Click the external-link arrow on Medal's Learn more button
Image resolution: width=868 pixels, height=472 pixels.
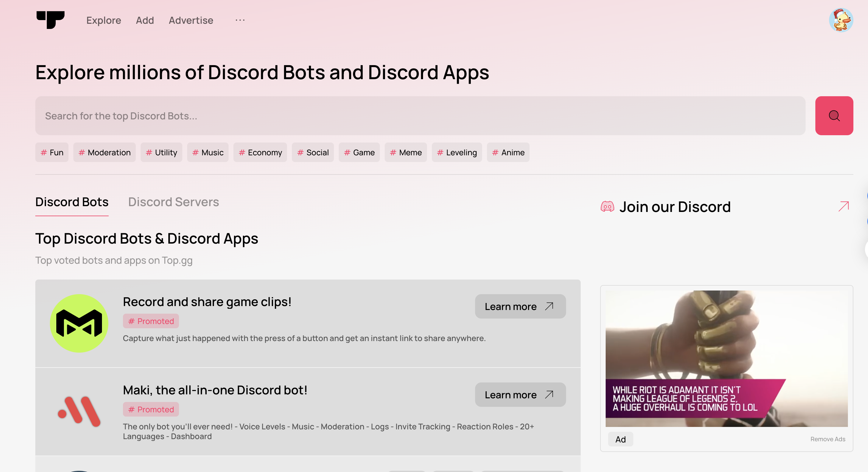click(x=549, y=306)
